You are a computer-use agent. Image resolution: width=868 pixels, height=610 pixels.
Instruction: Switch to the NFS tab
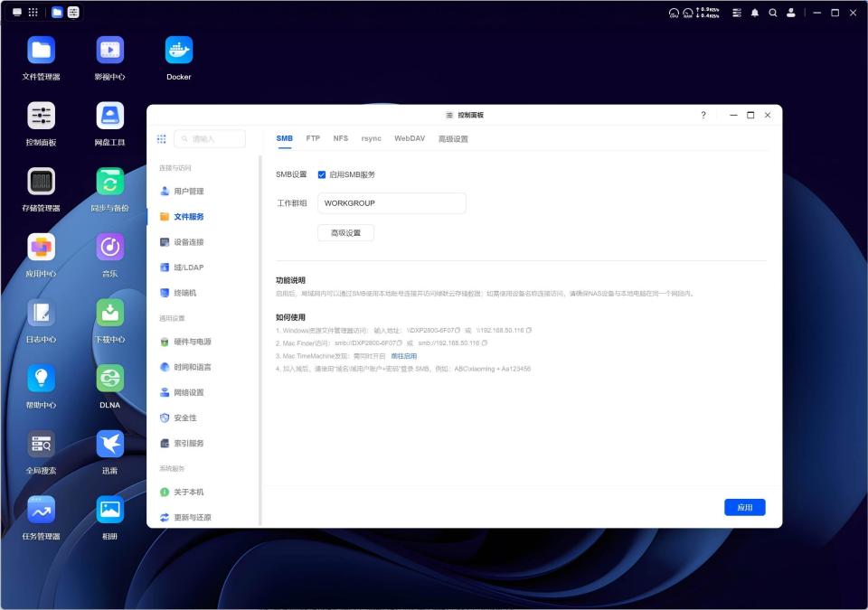pos(341,138)
